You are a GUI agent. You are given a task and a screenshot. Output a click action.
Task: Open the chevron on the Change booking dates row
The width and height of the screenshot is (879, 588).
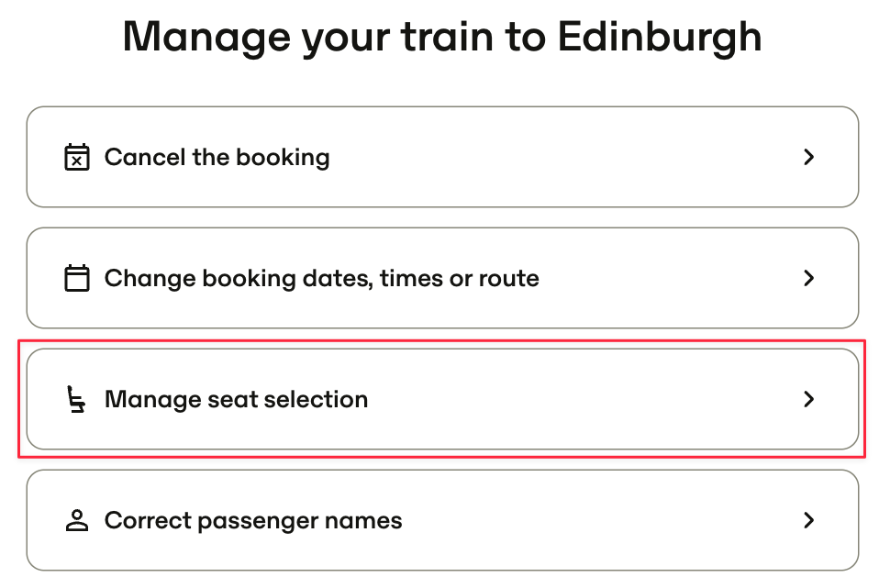coord(808,278)
